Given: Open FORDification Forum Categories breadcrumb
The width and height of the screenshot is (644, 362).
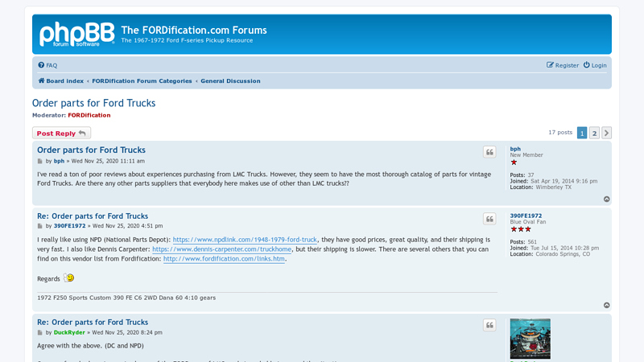Looking at the screenshot, I should [x=142, y=81].
